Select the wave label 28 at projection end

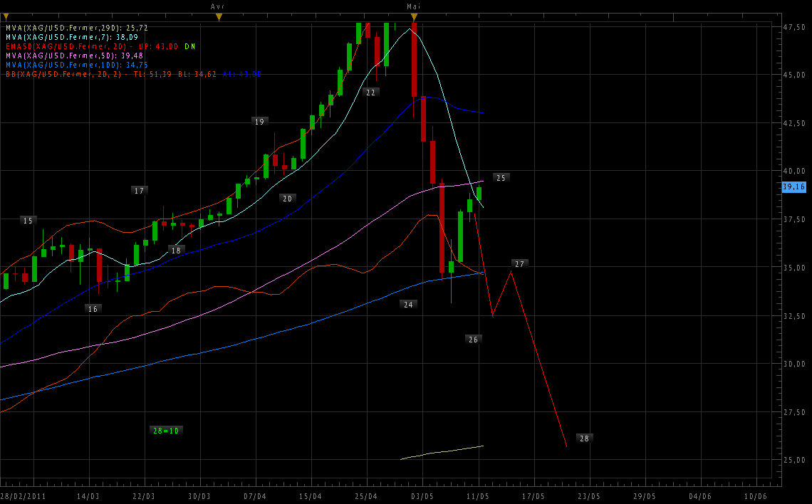point(584,439)
